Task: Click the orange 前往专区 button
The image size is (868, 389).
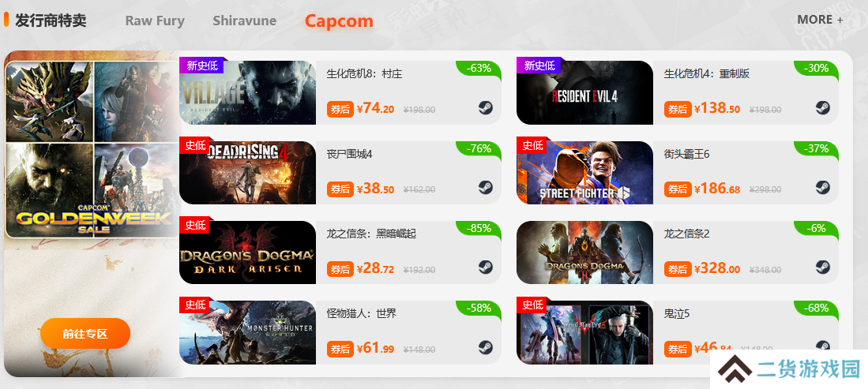Action: tap(85, 334)
